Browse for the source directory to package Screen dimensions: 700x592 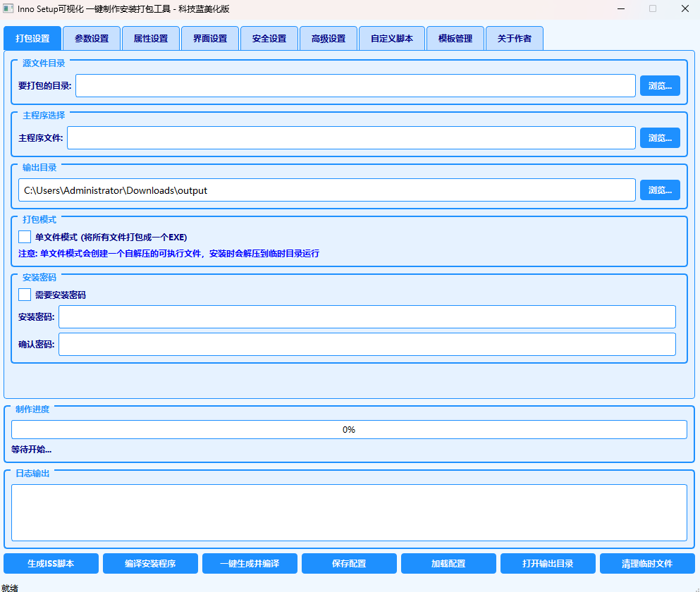pyautogui.click(x=660, y=86)
